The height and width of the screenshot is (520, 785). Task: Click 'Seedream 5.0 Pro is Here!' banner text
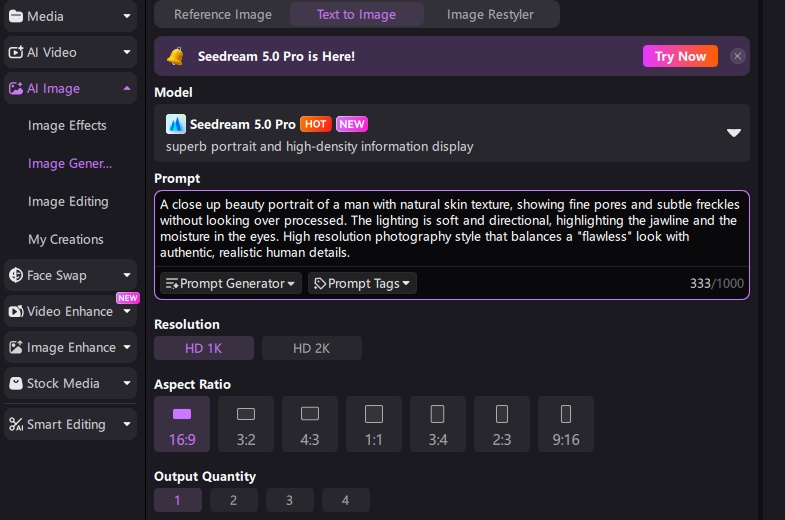(276, 56)
